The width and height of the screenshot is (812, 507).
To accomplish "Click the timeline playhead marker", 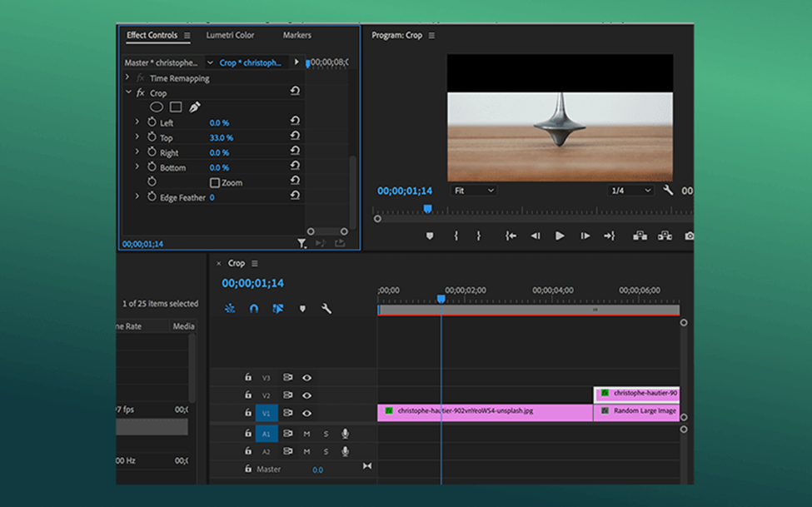I will 441,299.
